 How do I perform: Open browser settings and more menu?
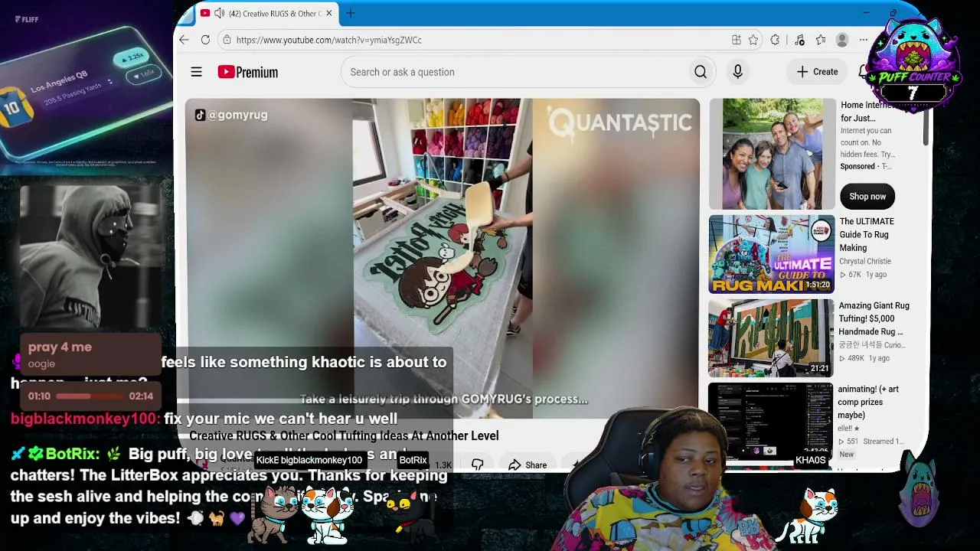click(864, 40)
